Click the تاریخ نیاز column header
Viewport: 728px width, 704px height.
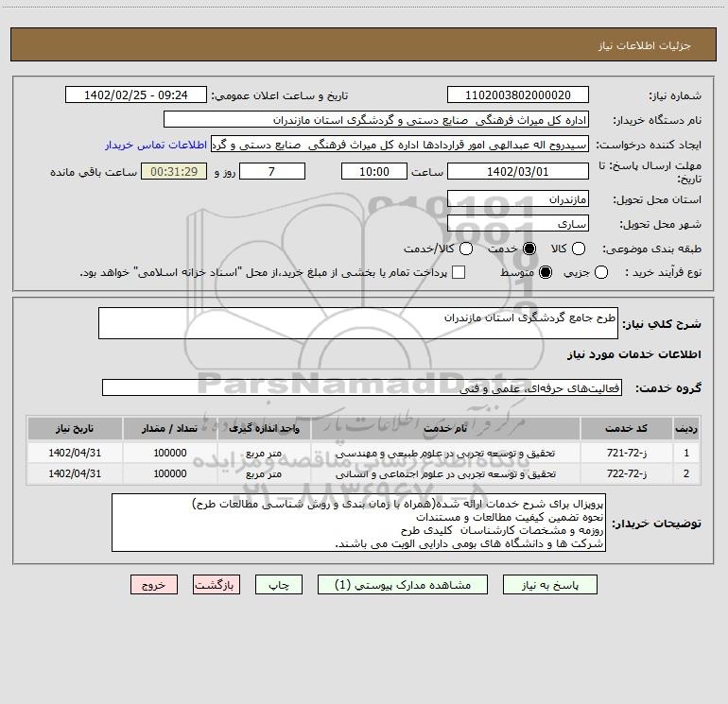click(75, 428)
